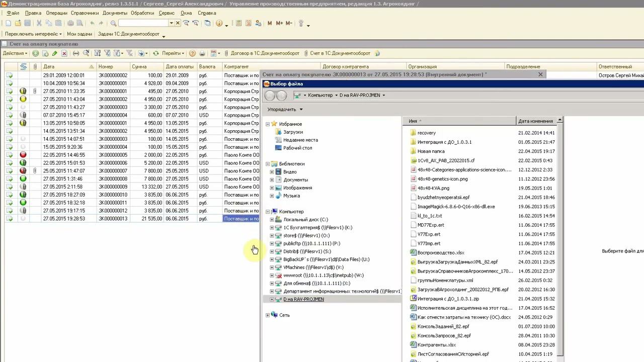Click the Refresh list icon
644x362 pixels.
tap(156, 53)
